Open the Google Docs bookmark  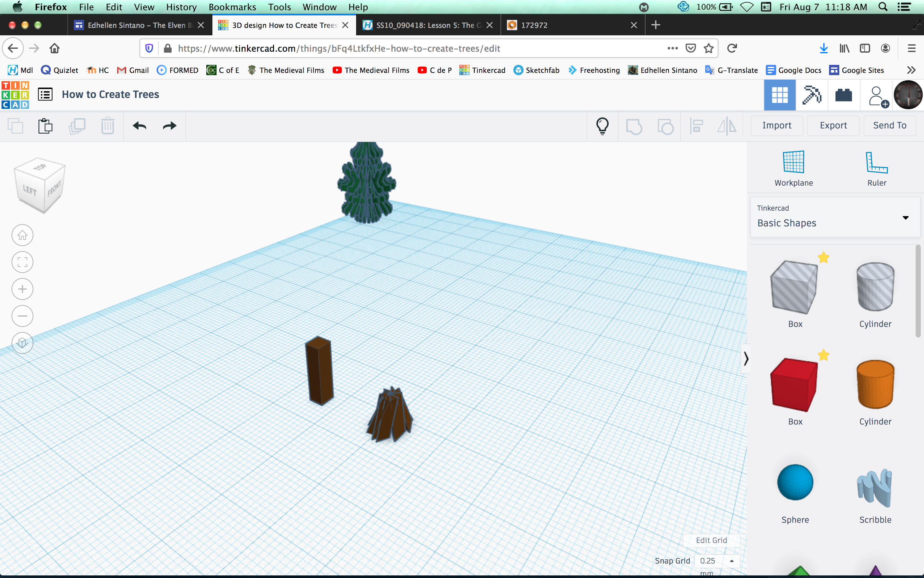pyautogui.click(x=793, y=70)
